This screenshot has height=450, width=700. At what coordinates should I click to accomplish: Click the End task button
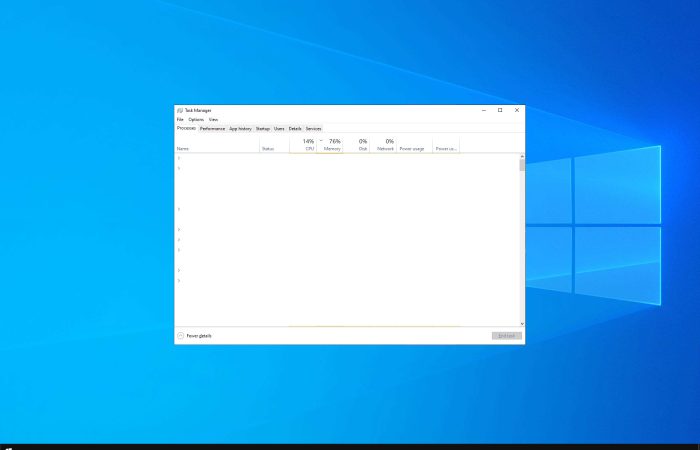507,336
